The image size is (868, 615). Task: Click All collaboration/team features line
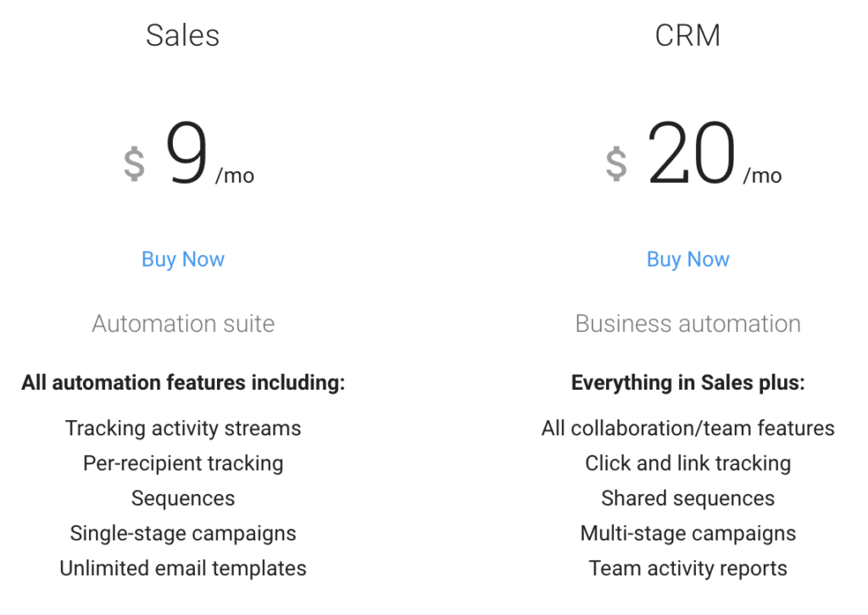pos(688,429)
